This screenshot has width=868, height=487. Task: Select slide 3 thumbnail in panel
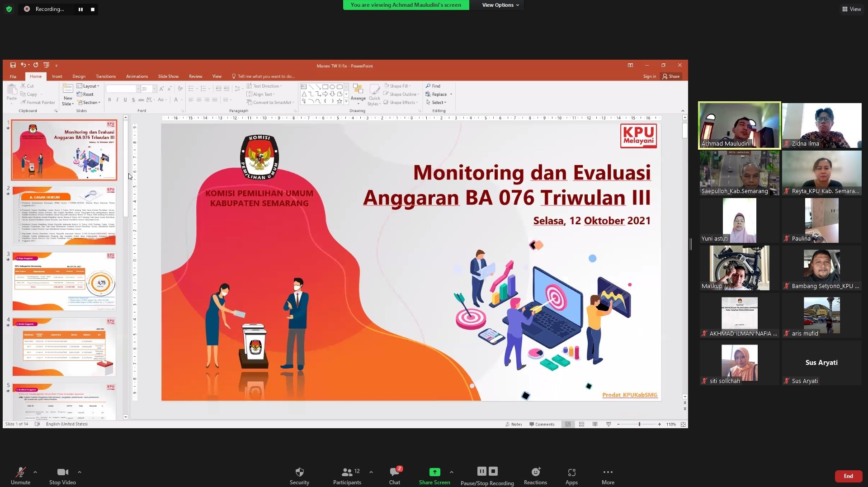(64, 281)
